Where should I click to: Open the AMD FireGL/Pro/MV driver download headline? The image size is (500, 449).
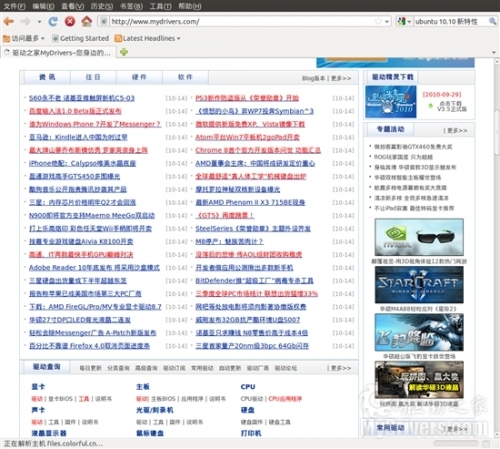pos(95,307)
